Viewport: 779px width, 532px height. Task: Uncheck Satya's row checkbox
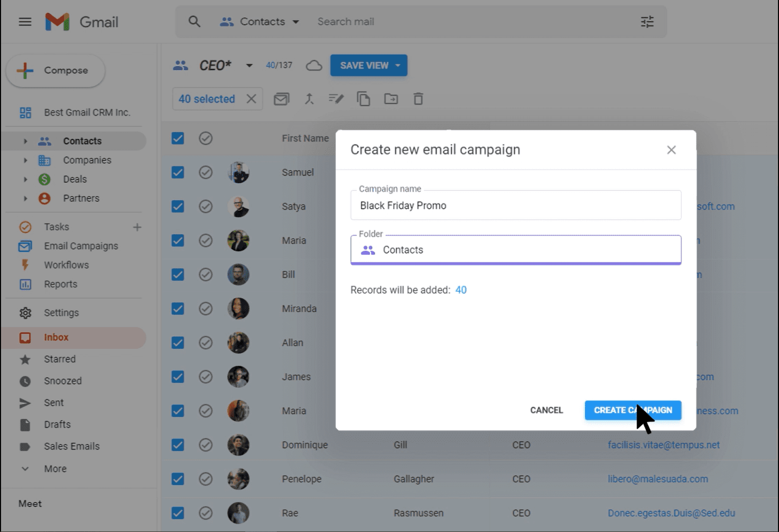click(178, 206)
